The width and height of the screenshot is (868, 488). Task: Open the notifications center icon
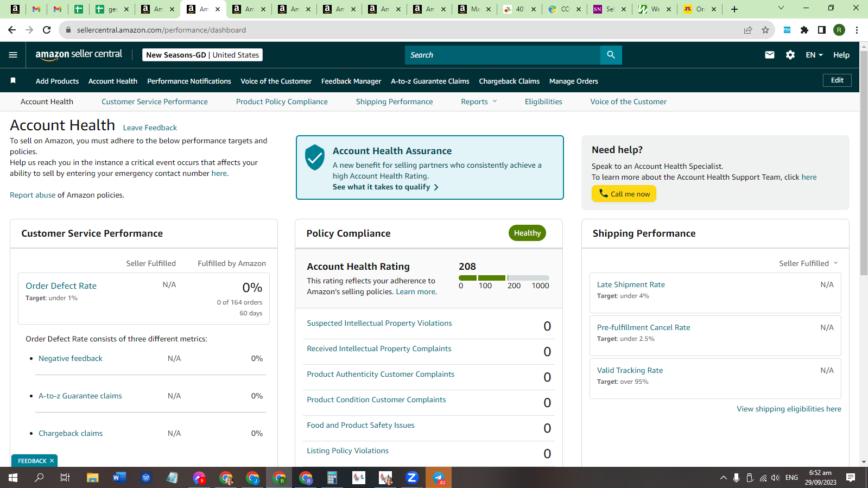tap(851, 478)
